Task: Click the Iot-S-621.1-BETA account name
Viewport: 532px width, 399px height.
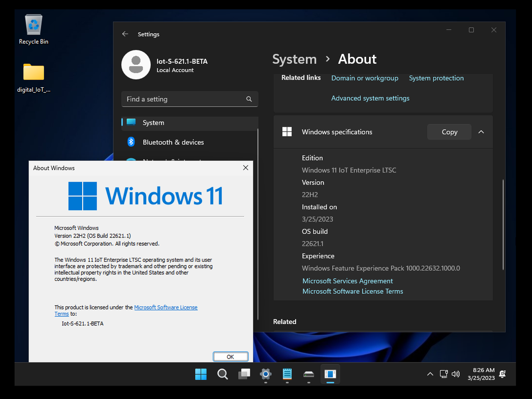Action: click(182, 61)
